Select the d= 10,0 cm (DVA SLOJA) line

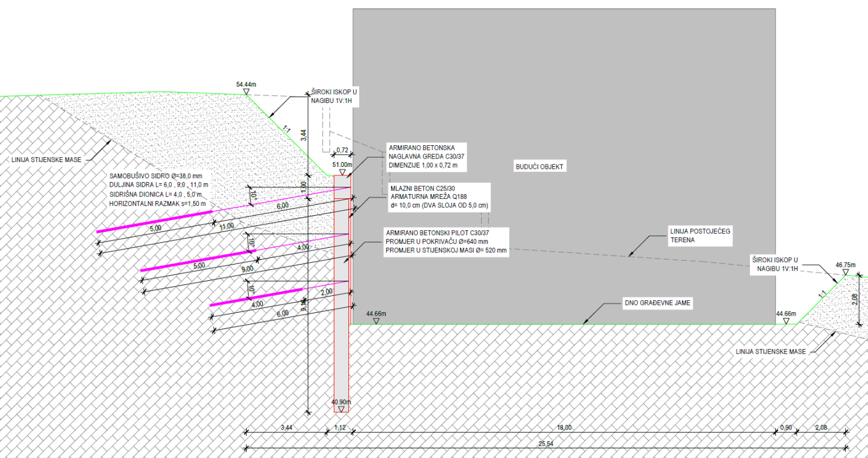pyautogui.click(x=439, y=205)
